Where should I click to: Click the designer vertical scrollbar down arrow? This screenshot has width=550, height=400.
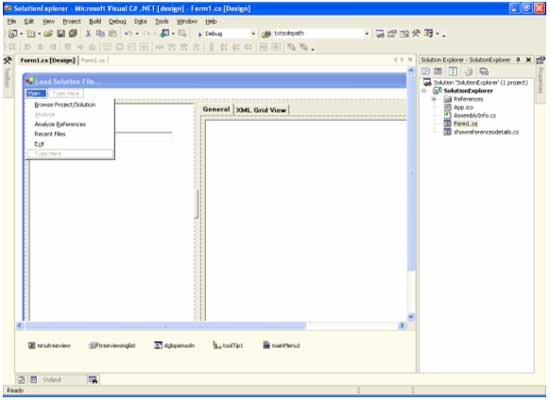411,316
